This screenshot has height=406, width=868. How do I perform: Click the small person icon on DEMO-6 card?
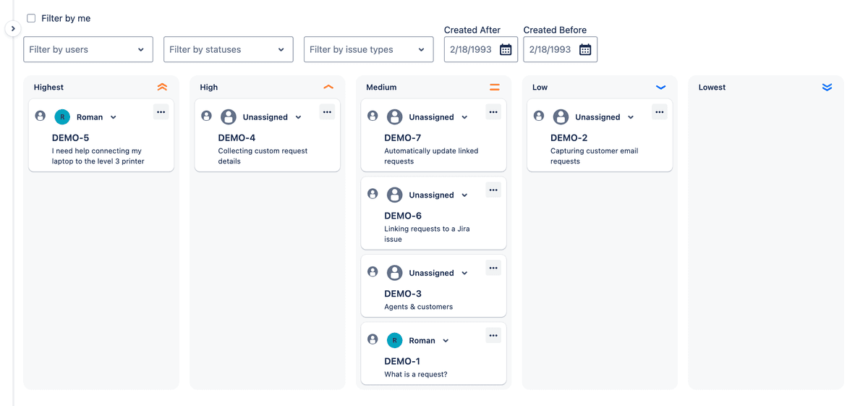pos(373,194)
